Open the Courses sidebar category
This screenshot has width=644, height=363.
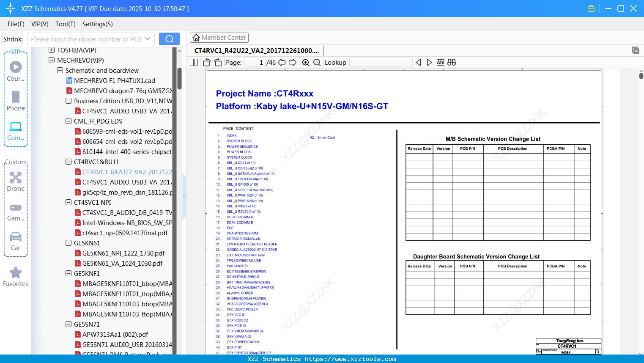(x=16, y=71)
